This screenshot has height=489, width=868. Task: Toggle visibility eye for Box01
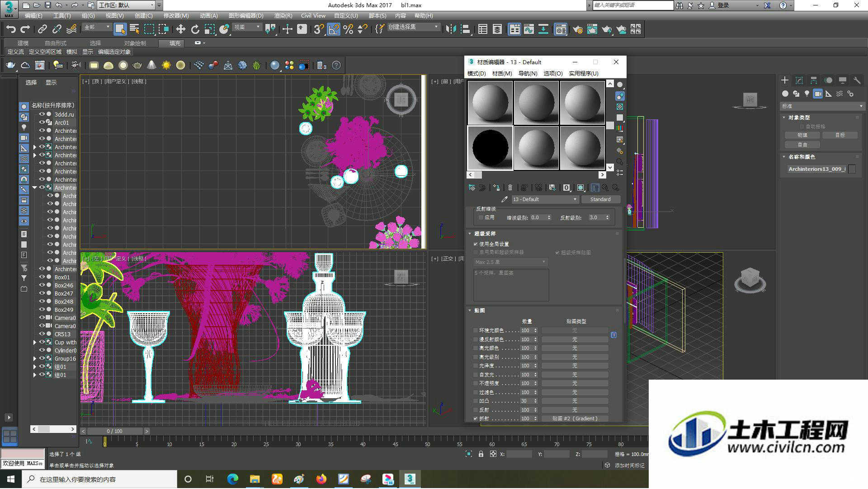(42, 277)
